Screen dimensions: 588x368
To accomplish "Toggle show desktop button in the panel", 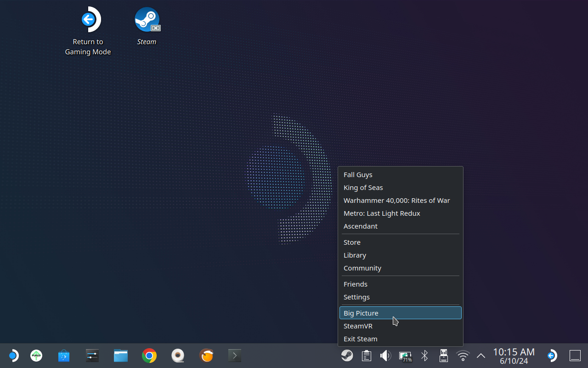I will point(575,356).
